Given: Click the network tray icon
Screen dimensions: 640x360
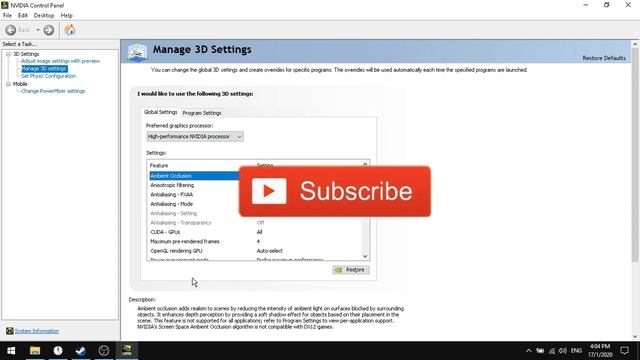Looking at the screenshot, I should coord(552,351).
